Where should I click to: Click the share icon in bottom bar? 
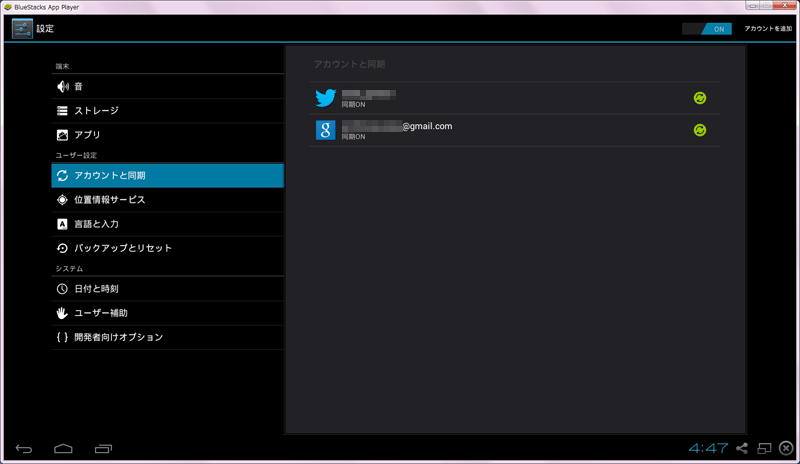(x=742, y=448)
